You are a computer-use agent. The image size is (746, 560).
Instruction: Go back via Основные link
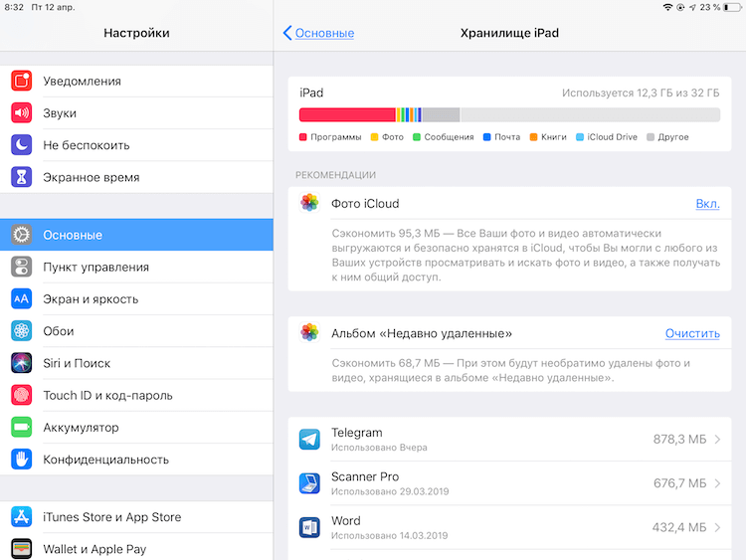point(318,33)
